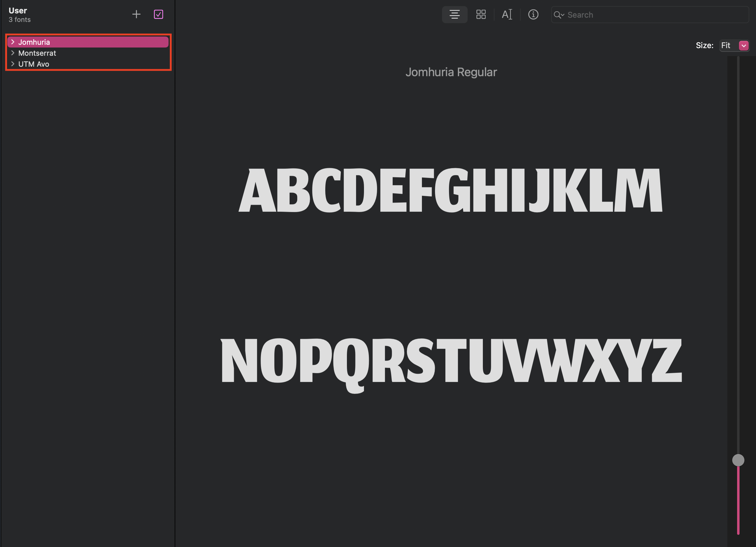
Task: Click the 3 fonts count label
Action: tap(20, 20)
